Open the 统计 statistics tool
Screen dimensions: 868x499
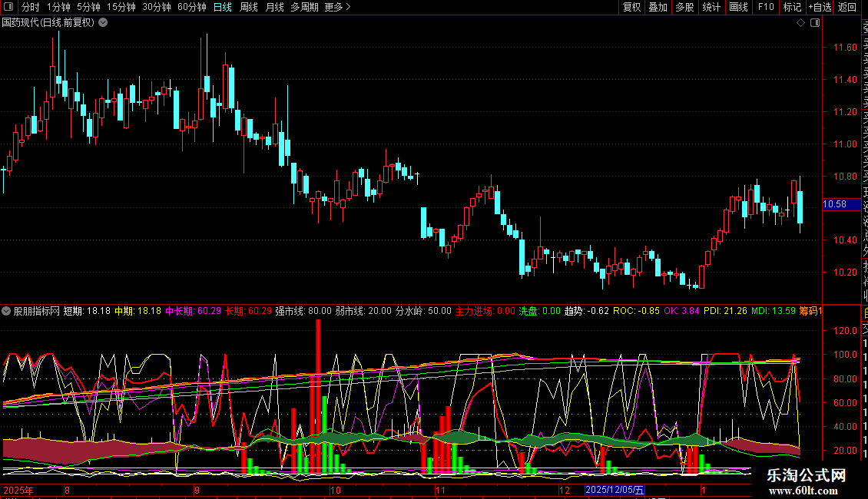(711, 7)
